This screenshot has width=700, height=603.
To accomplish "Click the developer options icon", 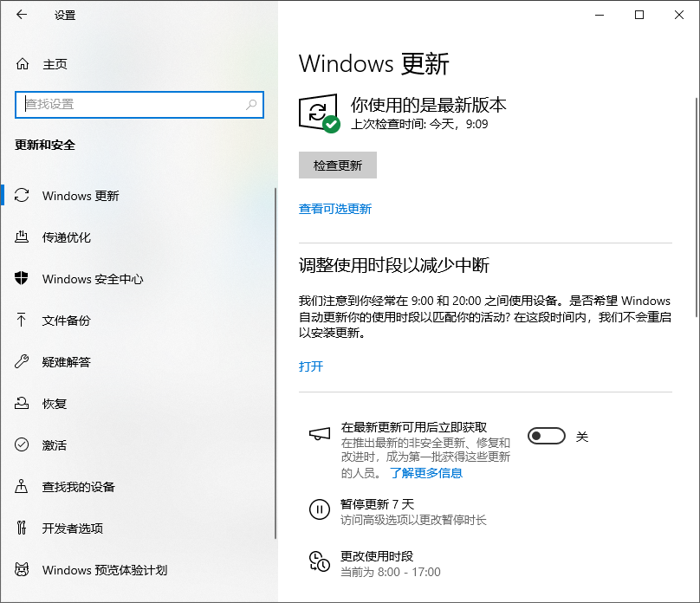I will tap(22, 528).
